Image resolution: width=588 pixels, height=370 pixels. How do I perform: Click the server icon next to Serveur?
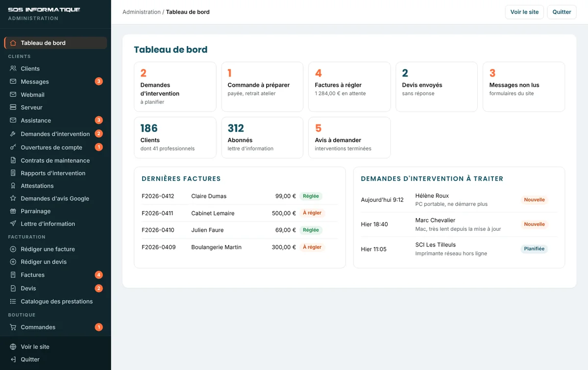[13, 107]
